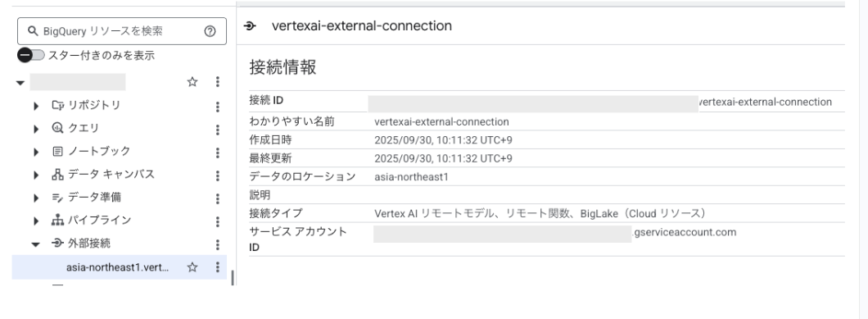868x319 pixels.
Task: Open more actions for 外部接続
Action: (218, 244)
